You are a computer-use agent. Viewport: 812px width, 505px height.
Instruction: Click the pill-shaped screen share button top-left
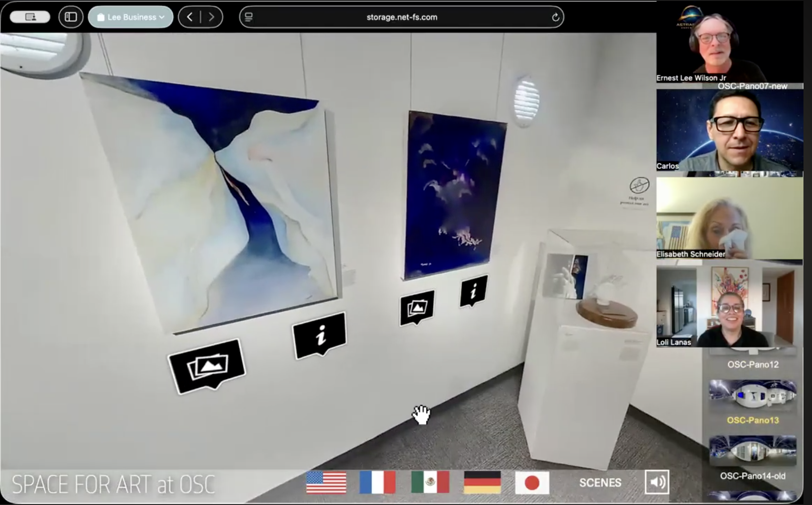30,17
